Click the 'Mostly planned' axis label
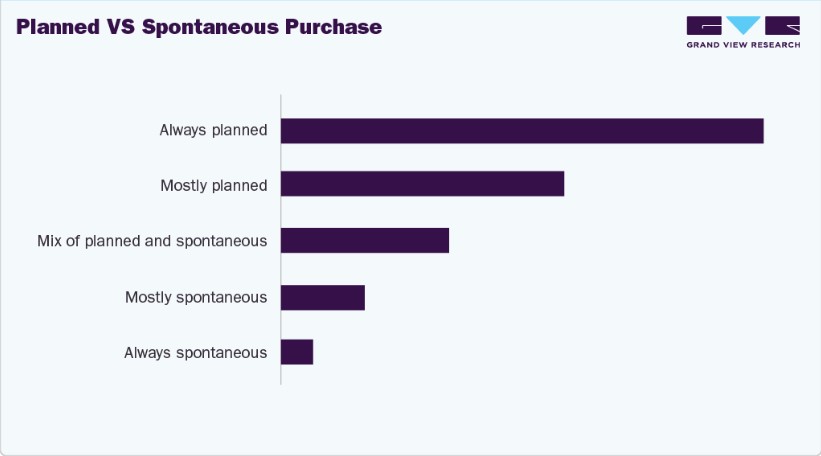Screen dimensions: 821x456 coord(213,185)
